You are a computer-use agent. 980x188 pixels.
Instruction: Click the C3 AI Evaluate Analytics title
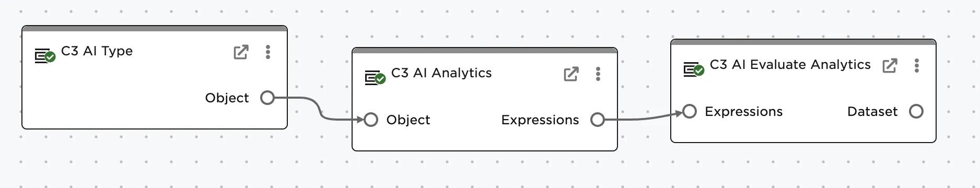(x=790, y=65)
